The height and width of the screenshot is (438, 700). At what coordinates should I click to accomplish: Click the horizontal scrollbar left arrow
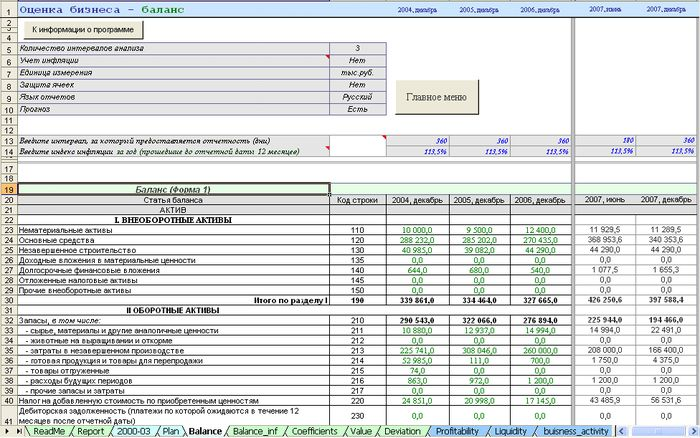coord(621,431)
